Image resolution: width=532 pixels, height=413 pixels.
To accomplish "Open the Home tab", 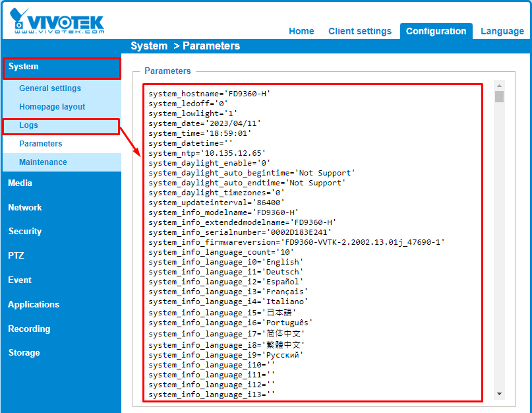I will (301, 31).
